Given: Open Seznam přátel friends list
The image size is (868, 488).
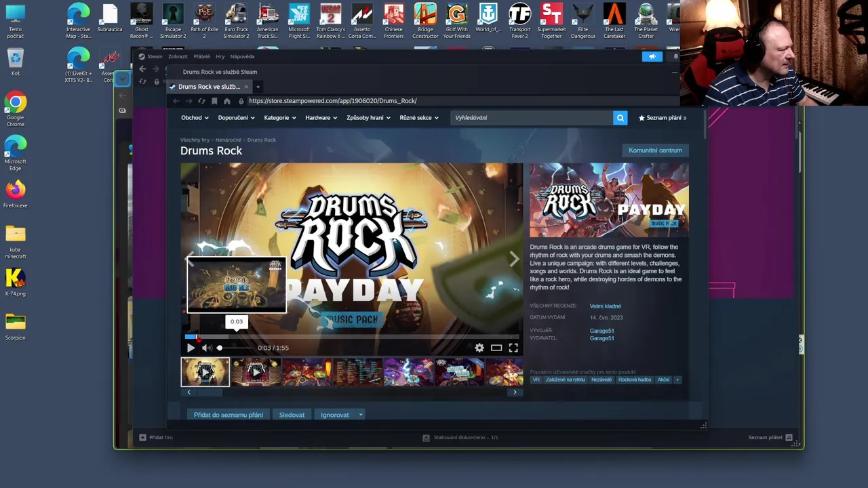Looking at the screenshot, I should tap(770, 438).
